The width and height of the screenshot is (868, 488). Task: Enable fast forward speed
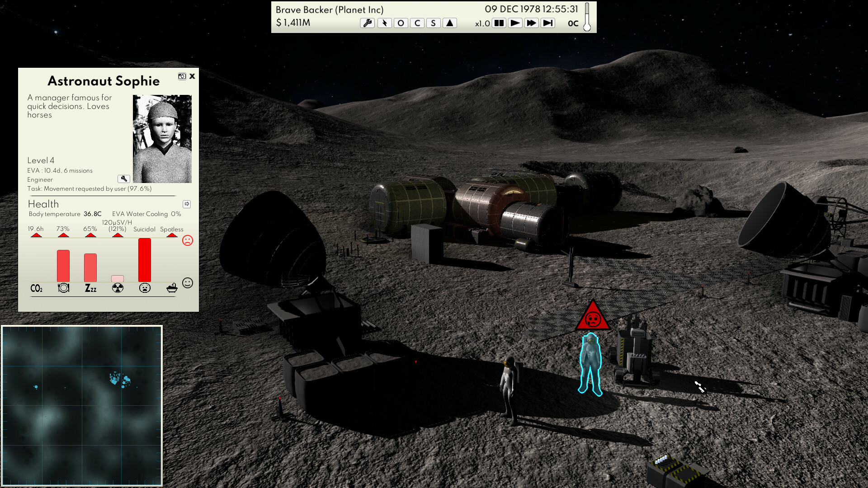pos(532,23)
